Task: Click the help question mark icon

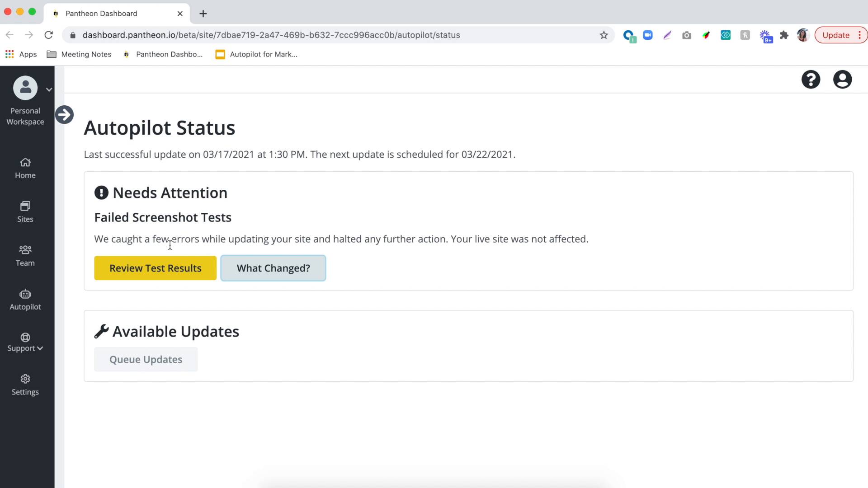Action: 811,80
